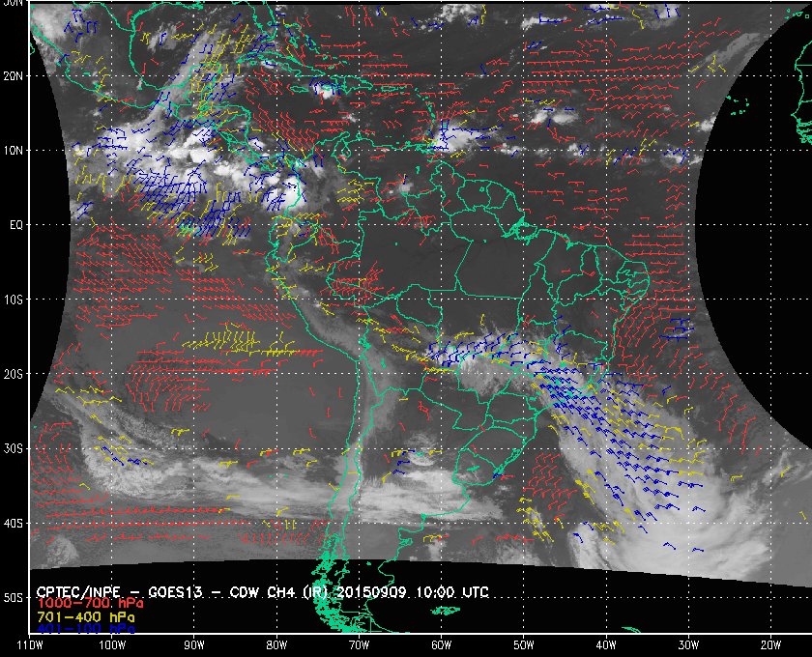
Task: Click the 20S latitude axis label
Action: click(x=12, y=374)
